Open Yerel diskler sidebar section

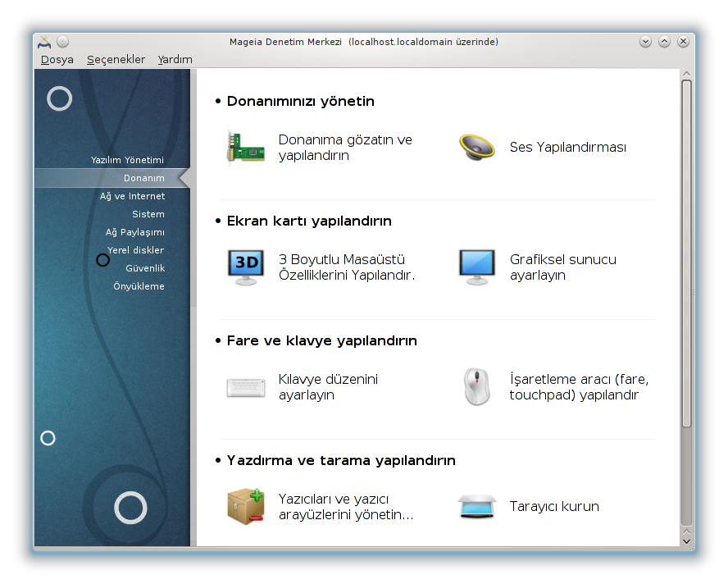pyautogui.click(x=135, y=250)
